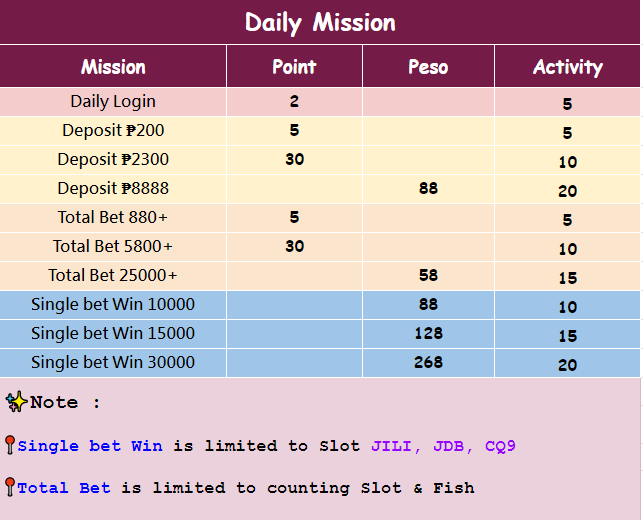This screenshot has height=520, width=643.
Task: Click the pin icon before Total Bet note
Action: tap(10, 487)
